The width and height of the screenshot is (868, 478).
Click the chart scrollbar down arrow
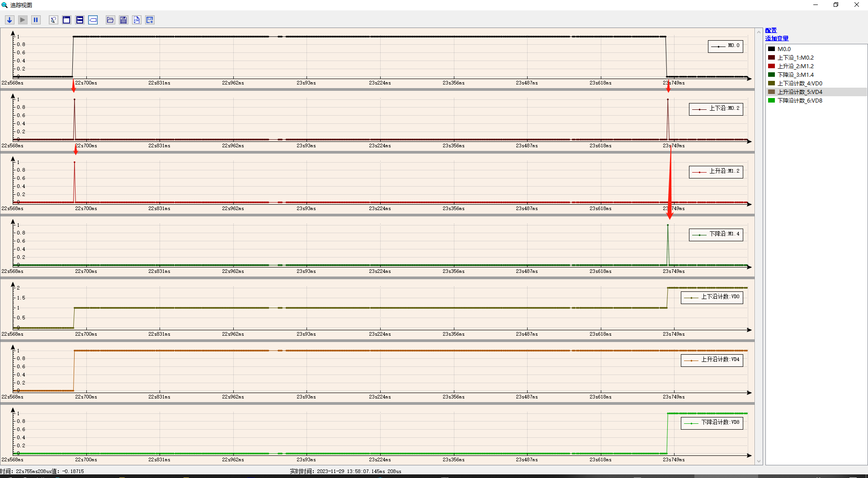[759, 461]
